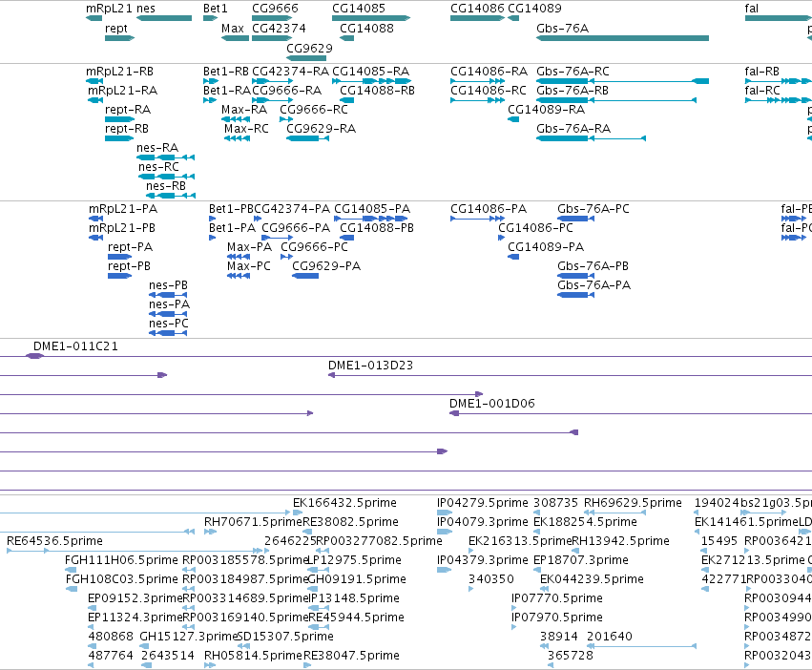Viewport: 812px width, 670px height.
Task: Click protein CG14086-PC label
Action: pyautogui.click(x=535, y=228)
